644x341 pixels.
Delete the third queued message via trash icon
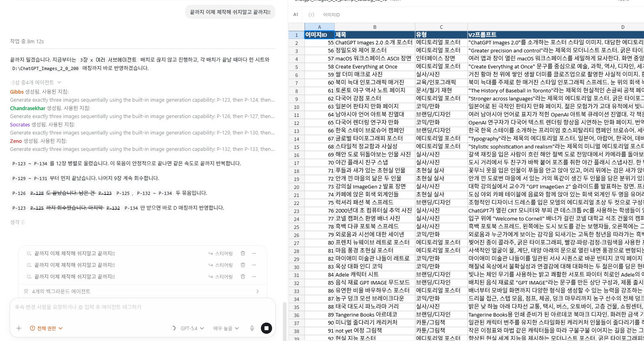[243, 277]
